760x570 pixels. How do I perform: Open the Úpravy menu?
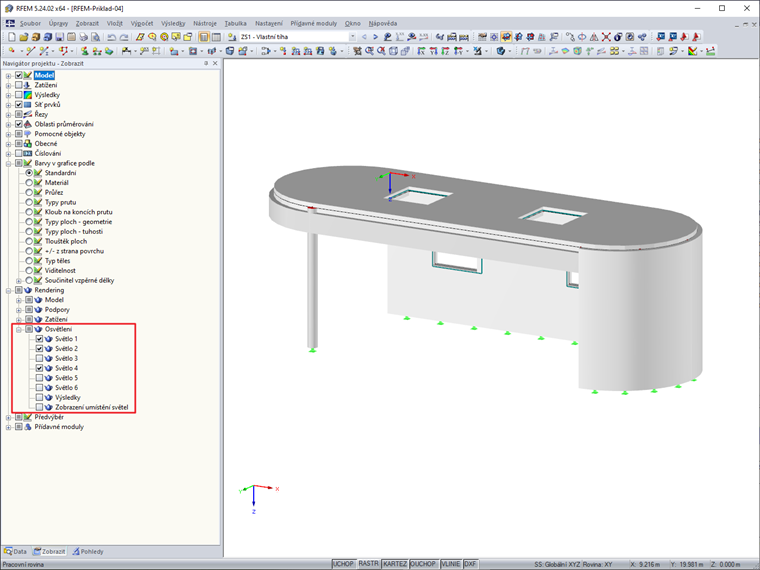coord(58,23)
